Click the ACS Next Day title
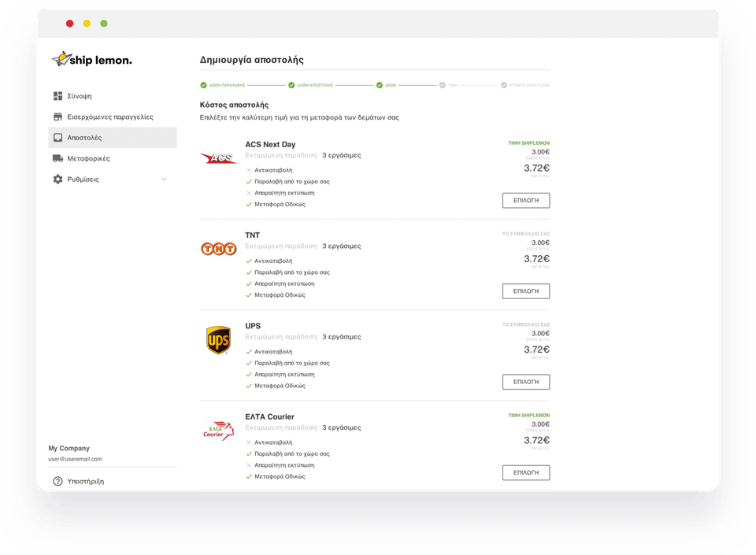The image size is (756, 555). (x=270, y=145)
